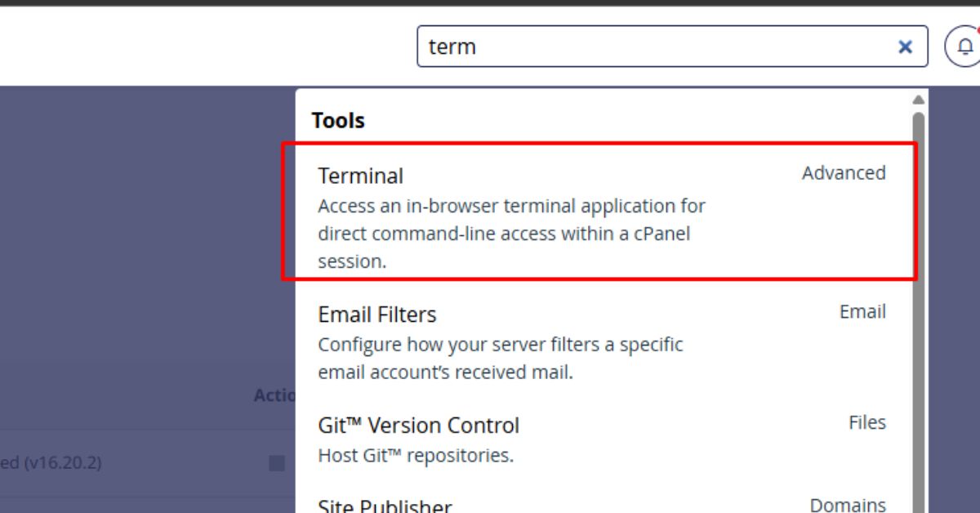Click the Email Filters description text

point(500,359)
